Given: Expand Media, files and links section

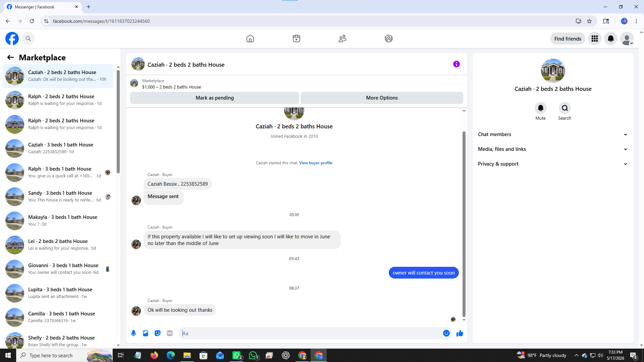Looking at the screenshot, I should pos(553,149).
